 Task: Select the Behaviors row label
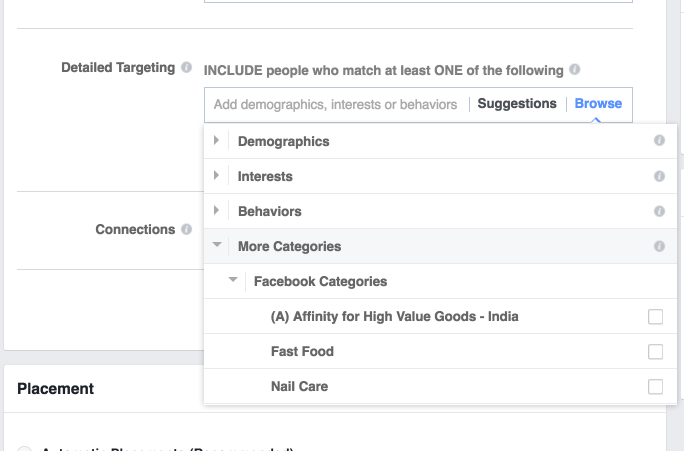(x=270, y=211)
